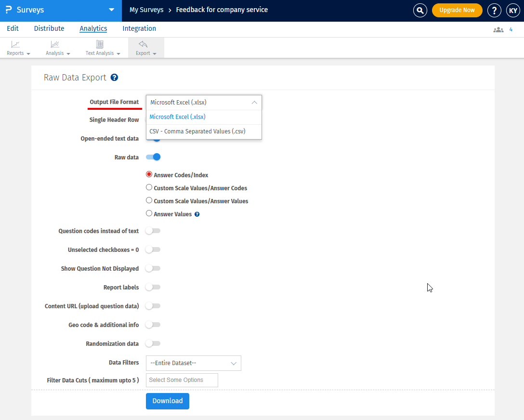
Task: Enable the Report labels toggle
Action: 153,287
